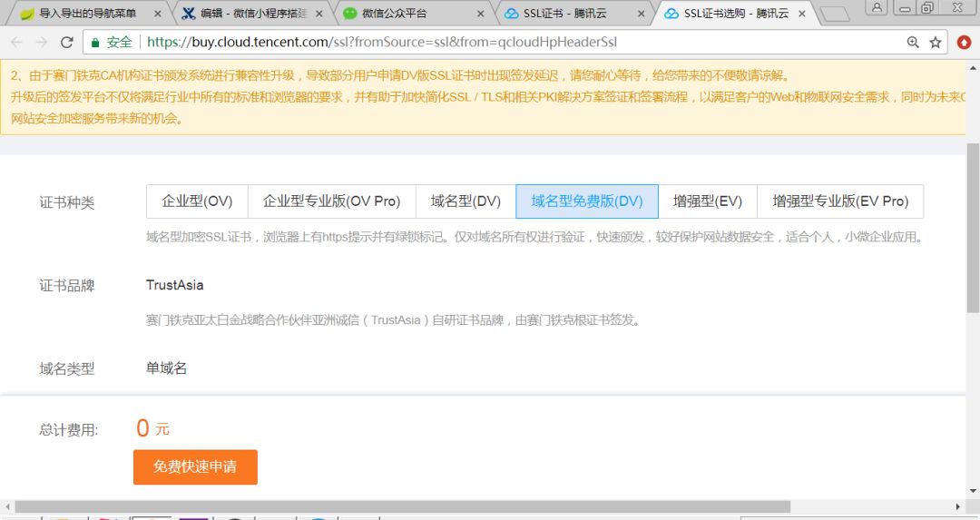Open a new browser tab
Screen dimensions: 980x520
pyautogui.click(x=833, y=14)
